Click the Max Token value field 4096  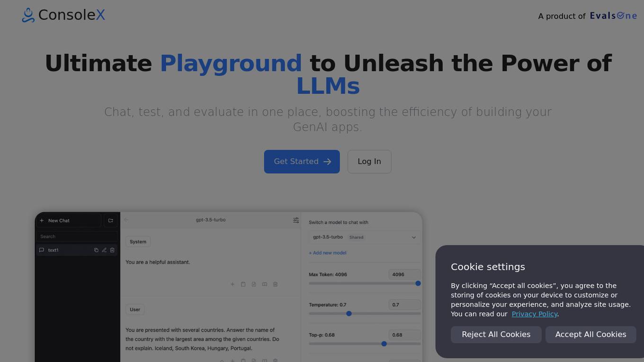tap(404, 274)
